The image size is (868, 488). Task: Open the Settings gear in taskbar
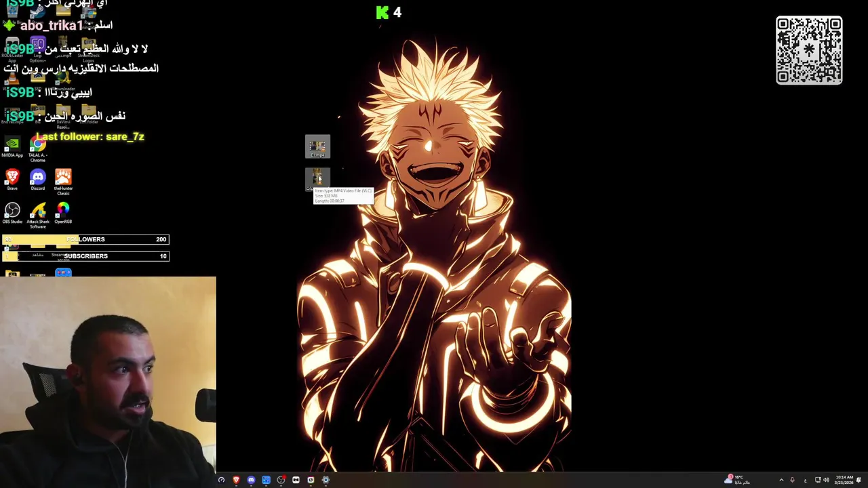point(325,480)
